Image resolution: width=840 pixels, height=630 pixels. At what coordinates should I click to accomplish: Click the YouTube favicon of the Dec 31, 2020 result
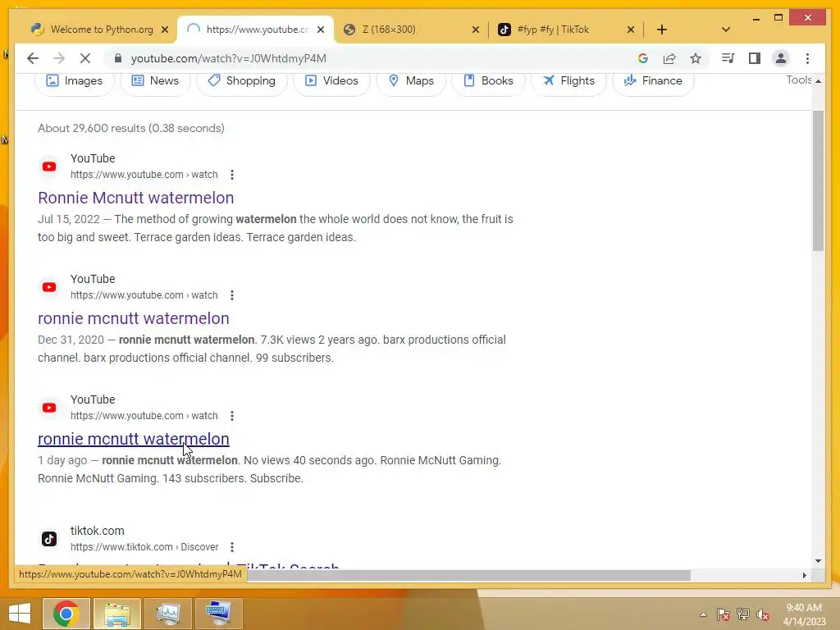pos(49,287)
